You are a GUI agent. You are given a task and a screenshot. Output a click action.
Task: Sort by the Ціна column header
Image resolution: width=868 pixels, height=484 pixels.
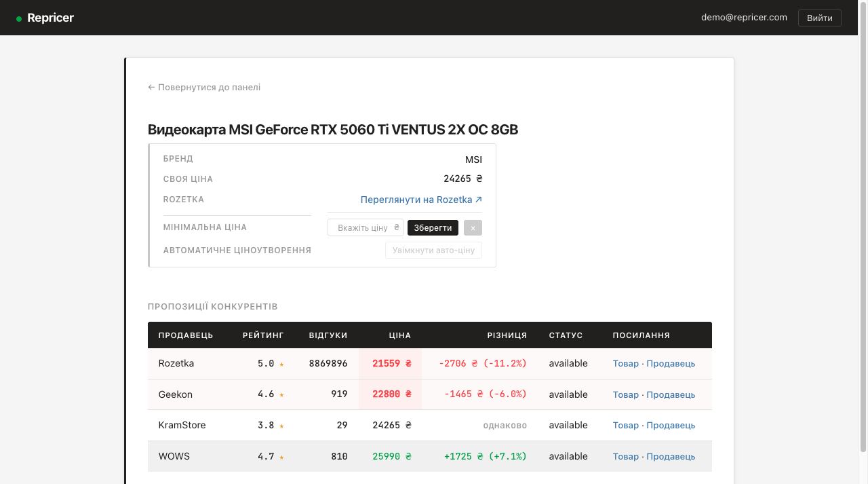399,335
